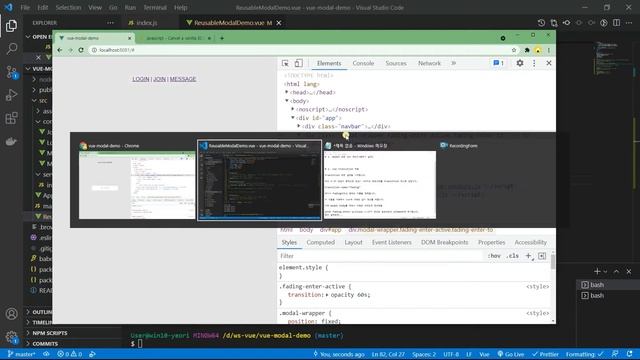Collapse the div id app element
Viewport: 640px width, 360px height.
click(x=293, y=118)
